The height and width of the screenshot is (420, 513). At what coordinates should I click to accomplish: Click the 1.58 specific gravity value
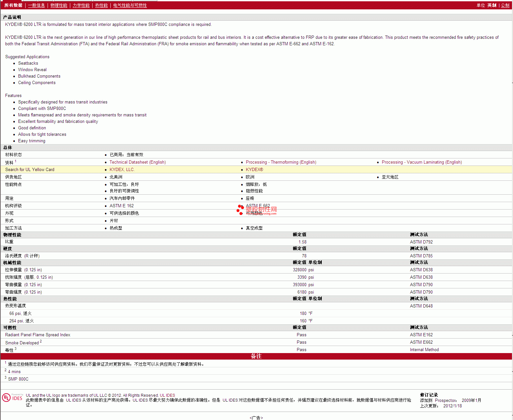point(302,242)
